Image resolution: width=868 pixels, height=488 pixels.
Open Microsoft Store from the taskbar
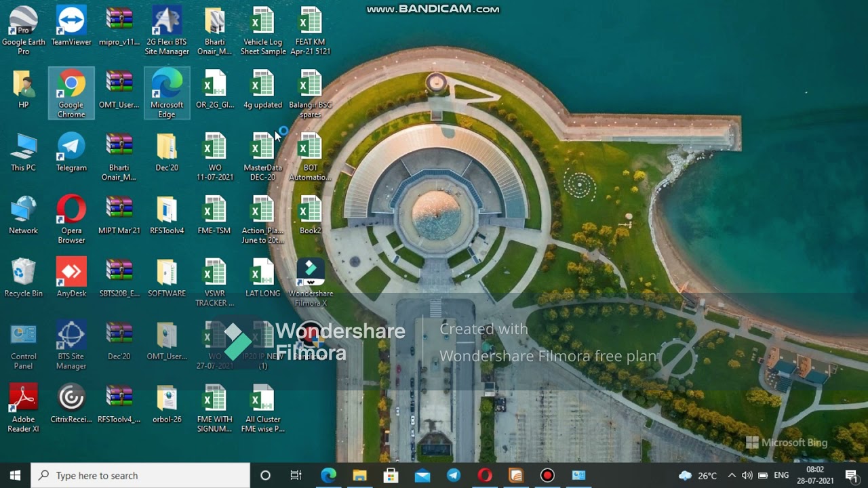391,475
